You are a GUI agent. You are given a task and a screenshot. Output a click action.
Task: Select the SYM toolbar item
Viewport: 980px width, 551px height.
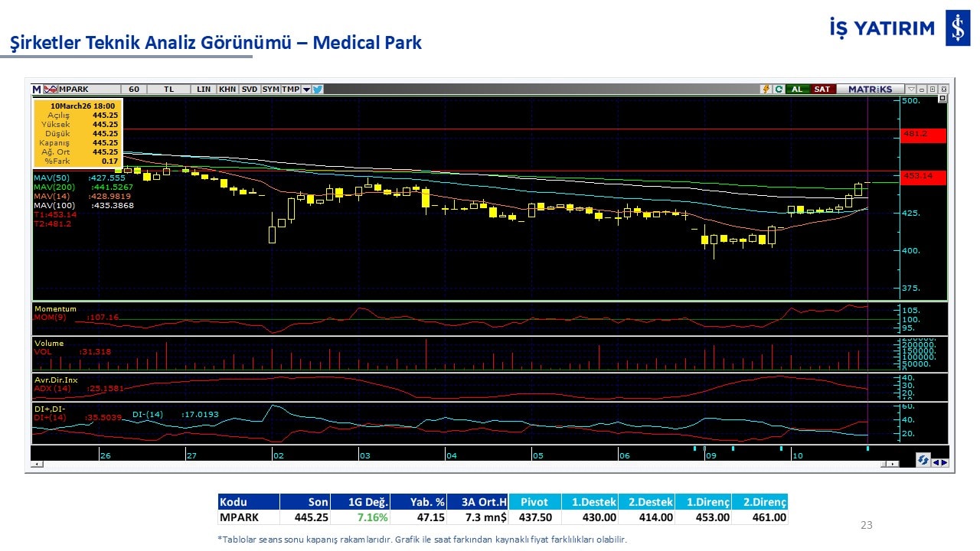(270, 90)
